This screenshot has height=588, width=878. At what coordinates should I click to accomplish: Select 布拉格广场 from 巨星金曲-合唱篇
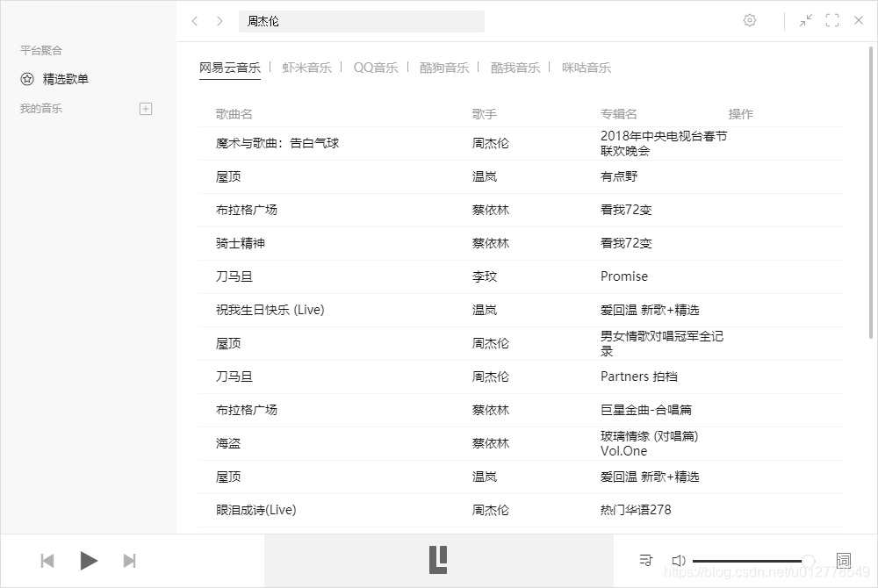pos(247,410)
